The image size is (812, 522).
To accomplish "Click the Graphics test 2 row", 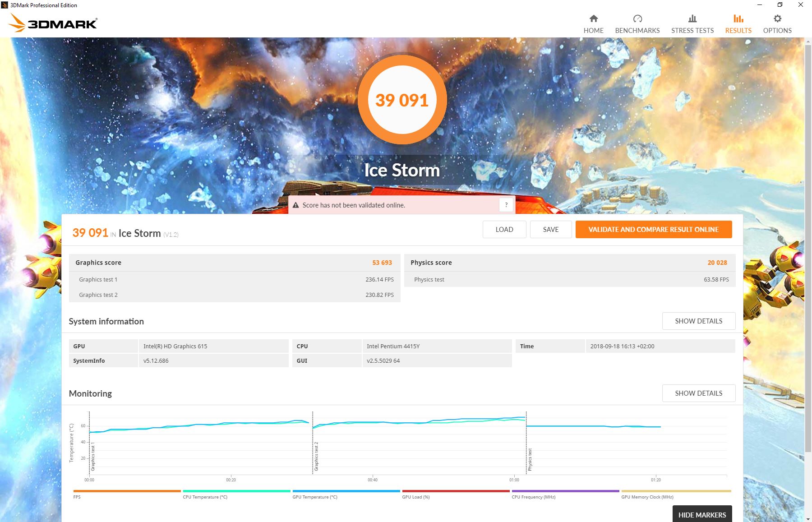I will coord(235,295).
